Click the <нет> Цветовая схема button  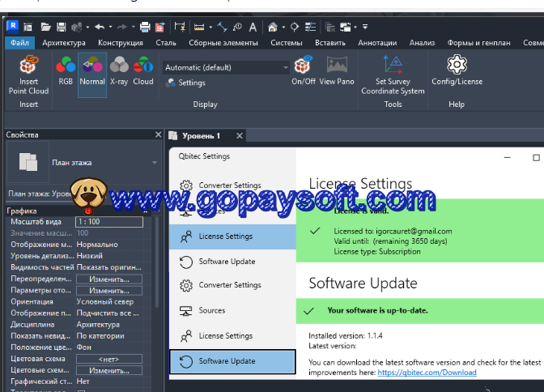click(109, 359)
